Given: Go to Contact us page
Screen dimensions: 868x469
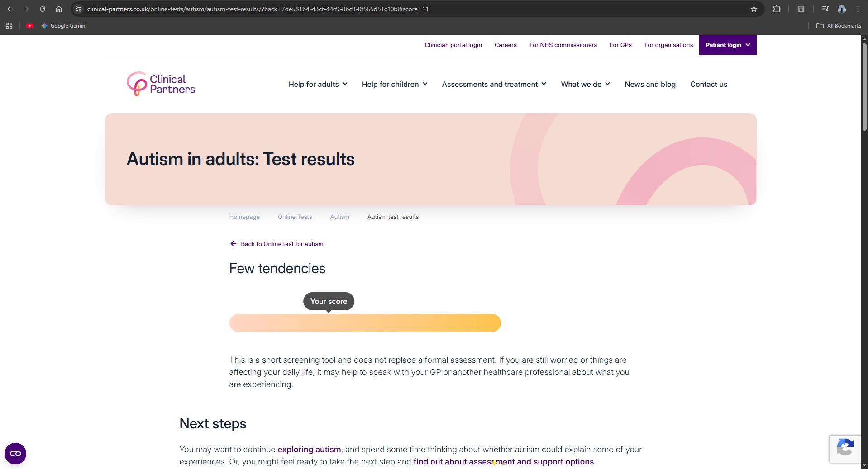Looking at the screenshot, I should pos(709,85).
